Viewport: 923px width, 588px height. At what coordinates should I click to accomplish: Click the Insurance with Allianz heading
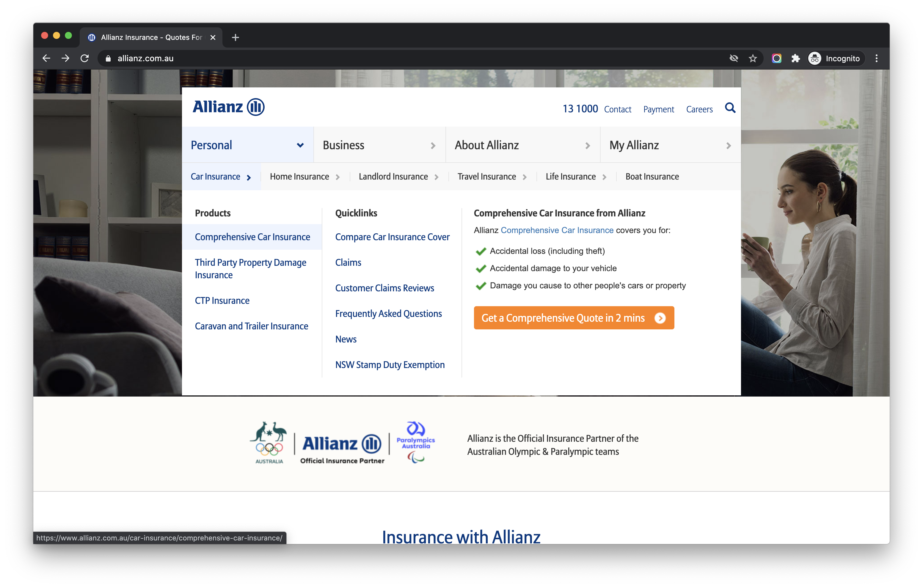pos(461,537)
